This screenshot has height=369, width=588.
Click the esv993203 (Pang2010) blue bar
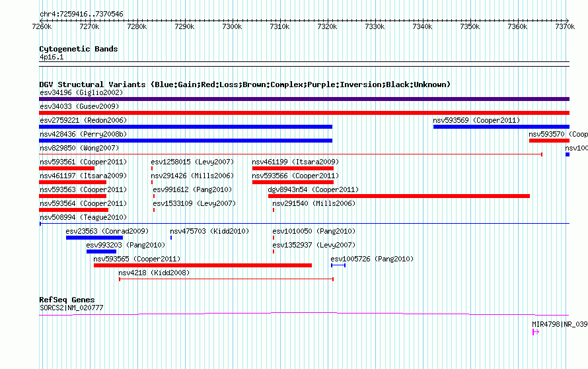pyautogui.click(x=101, y=252)
